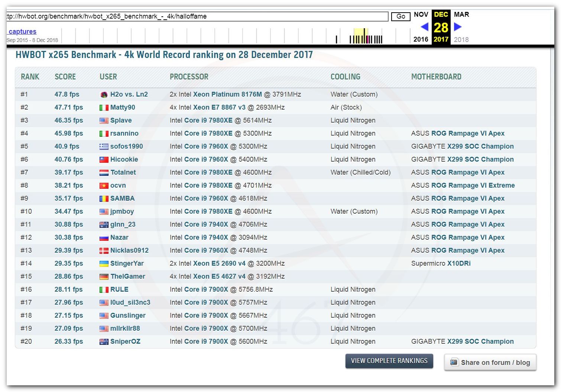Click the Germany flag beside TheIGamer

point(104,277)
